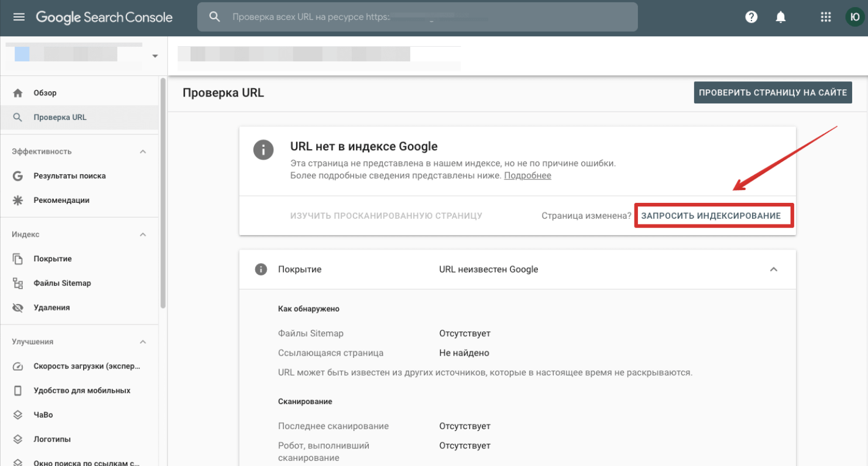This screenshot has height=466, width=868.
Task: Click the magnifier icon beside sidebar 'Проверка URL'
Action: pyautogui.click(x=18, y=118)
